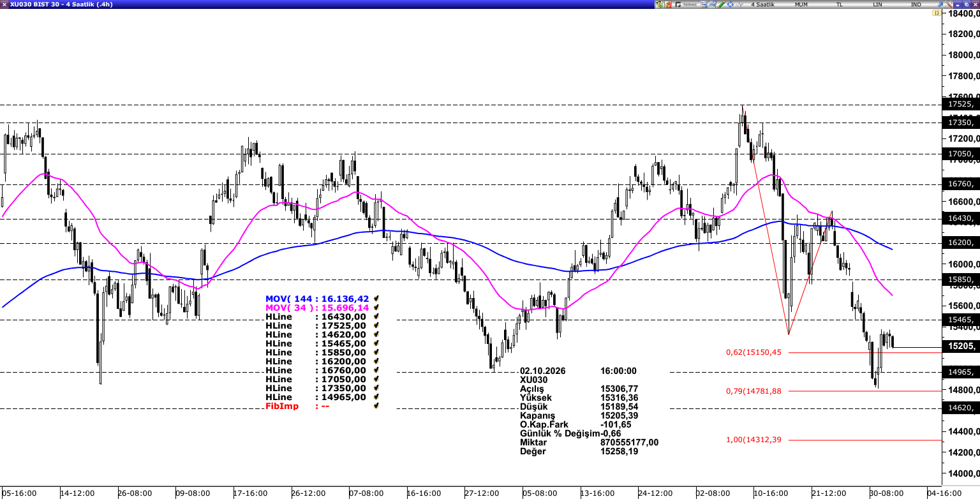980x499 pixels.
Task: Click the blue four-arrow move icon
Action: (x=730, y=4)
